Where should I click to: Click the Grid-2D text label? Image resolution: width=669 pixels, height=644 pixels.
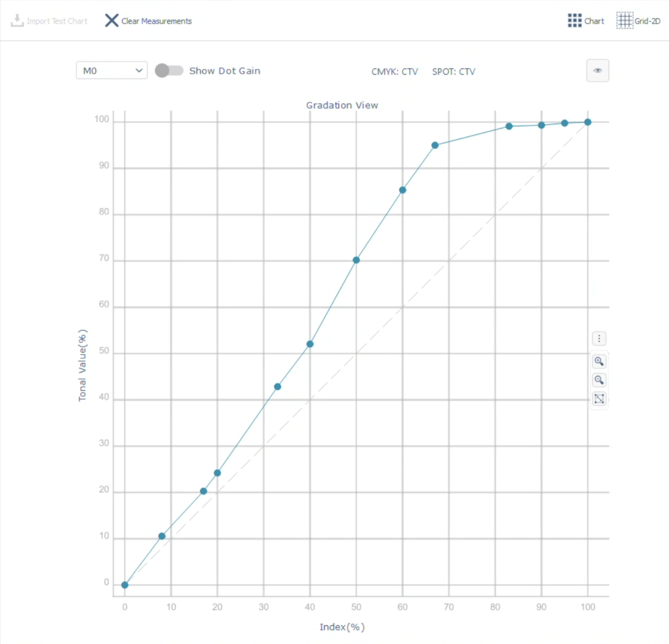[x=647, y=21]
